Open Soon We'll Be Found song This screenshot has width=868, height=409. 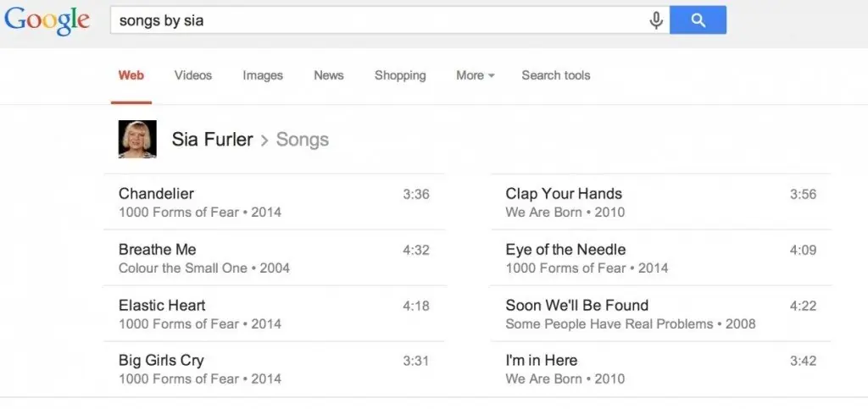577,306
